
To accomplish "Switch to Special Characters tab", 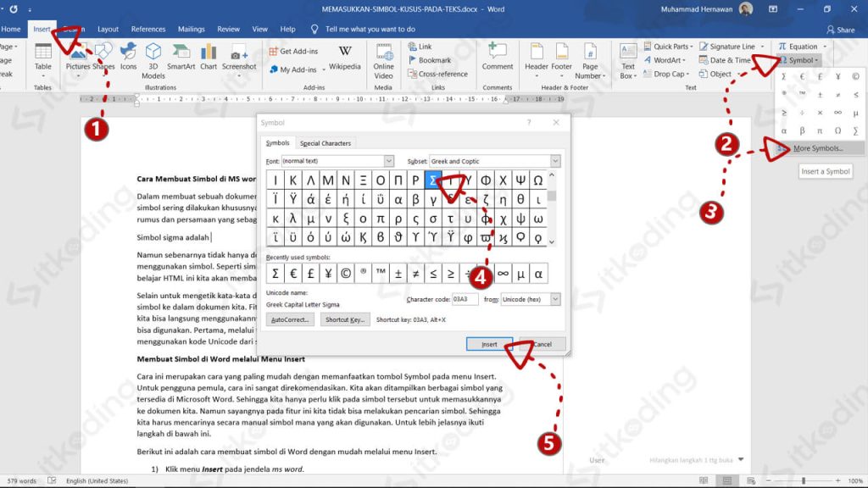I will pyautogui.click(x=325, y=143).
